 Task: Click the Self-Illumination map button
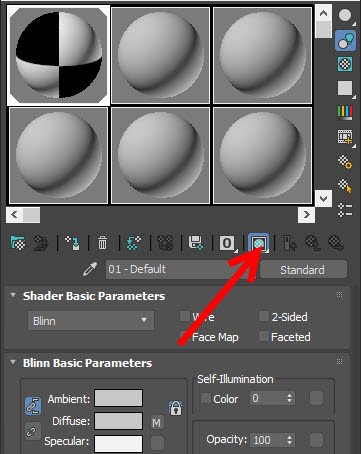[316, 398]
